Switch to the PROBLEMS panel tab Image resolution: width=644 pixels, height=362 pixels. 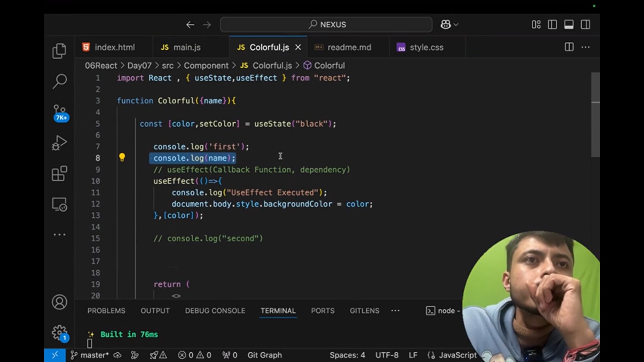[106, 311]
